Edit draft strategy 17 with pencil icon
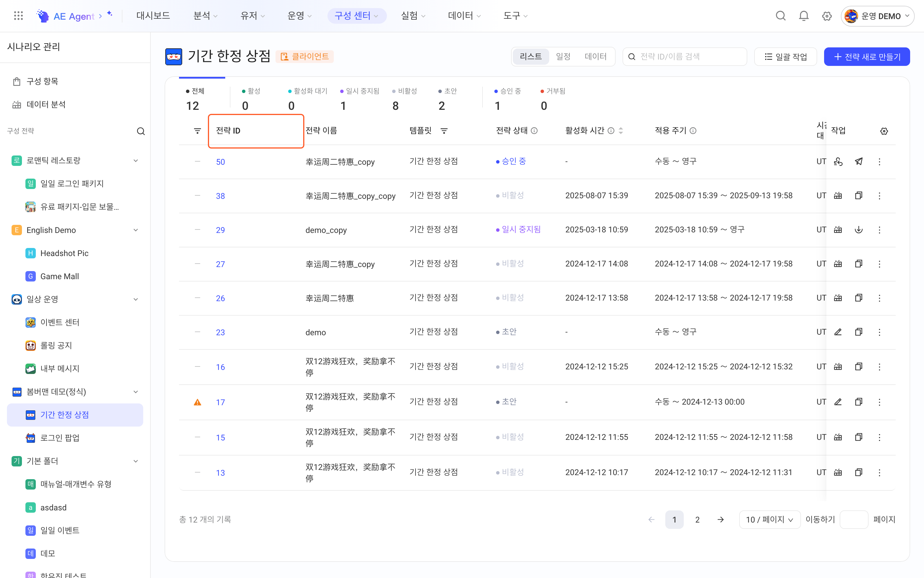 [x=838, y=402]
